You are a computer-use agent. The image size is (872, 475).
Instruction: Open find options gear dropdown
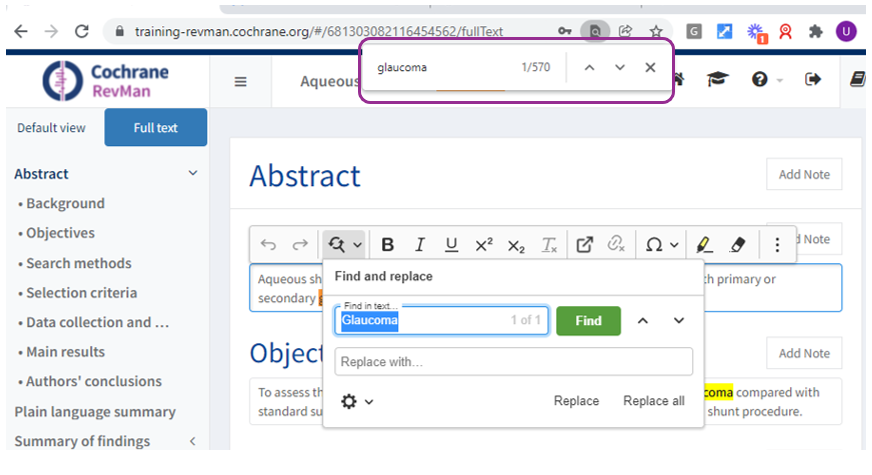(x=357, y=401)
